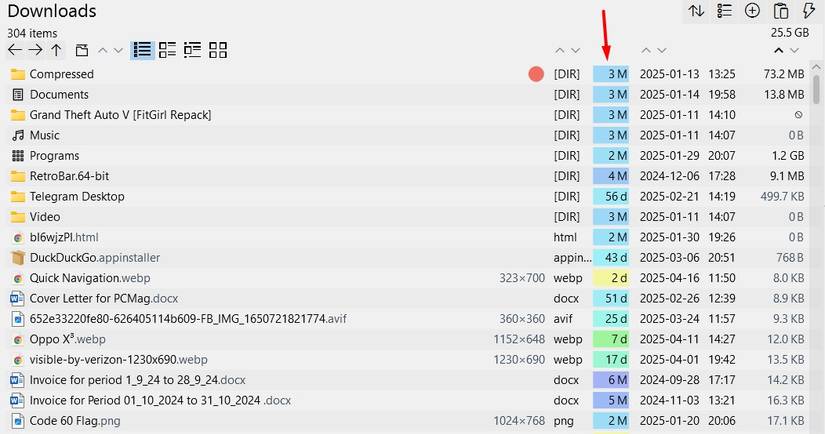Sort descending by size column arrow
Image resolution: width=825 pixels, height=434 pixels.
point(794,51)
